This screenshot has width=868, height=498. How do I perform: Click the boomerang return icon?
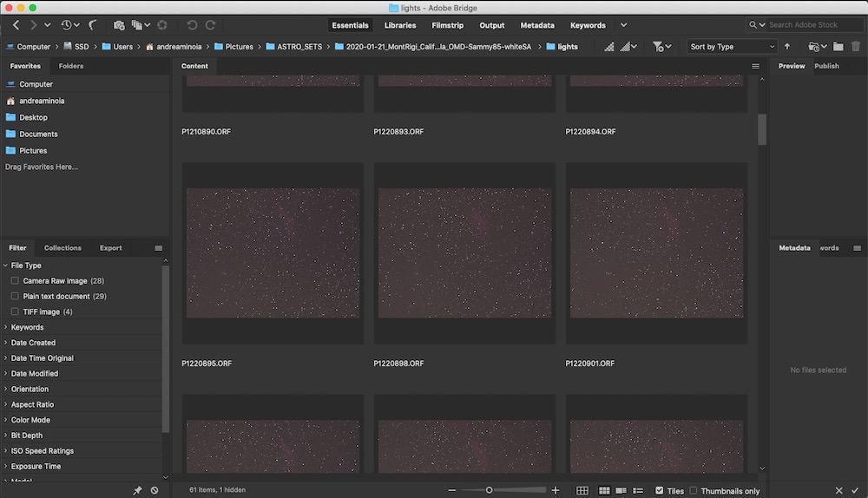[93, 25]
